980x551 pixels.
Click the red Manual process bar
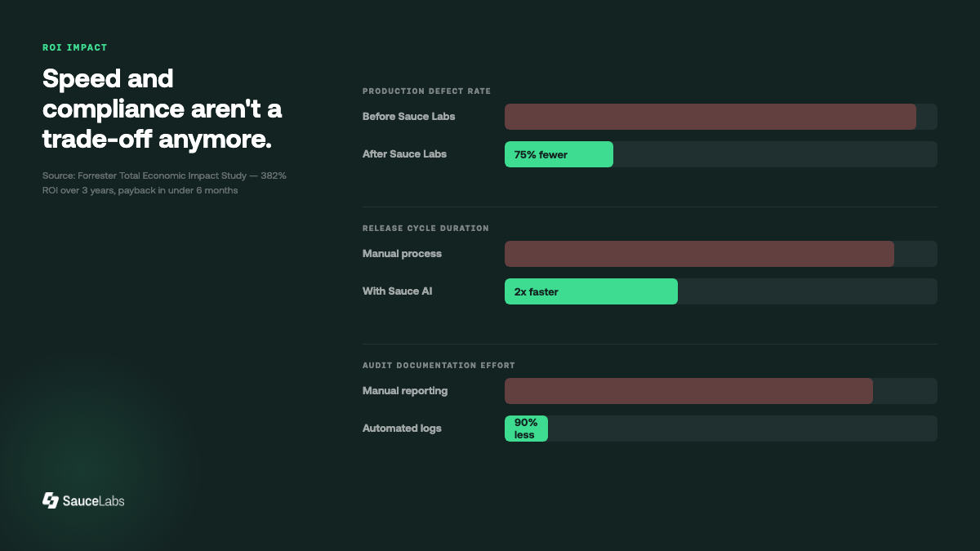pos(699,254)
